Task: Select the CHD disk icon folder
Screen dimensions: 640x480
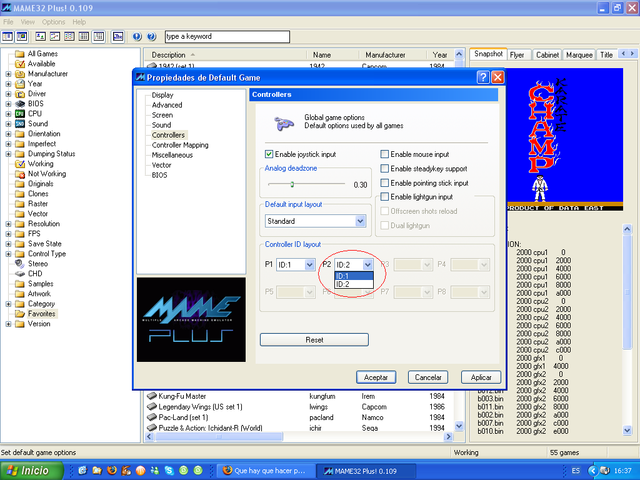Action: tap(20, 274)
